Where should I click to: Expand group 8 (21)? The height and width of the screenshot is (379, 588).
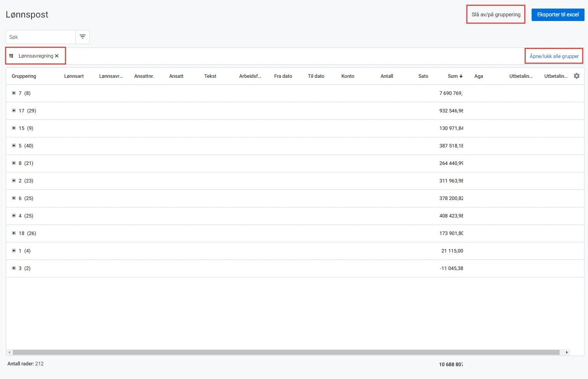click(14, 163)
